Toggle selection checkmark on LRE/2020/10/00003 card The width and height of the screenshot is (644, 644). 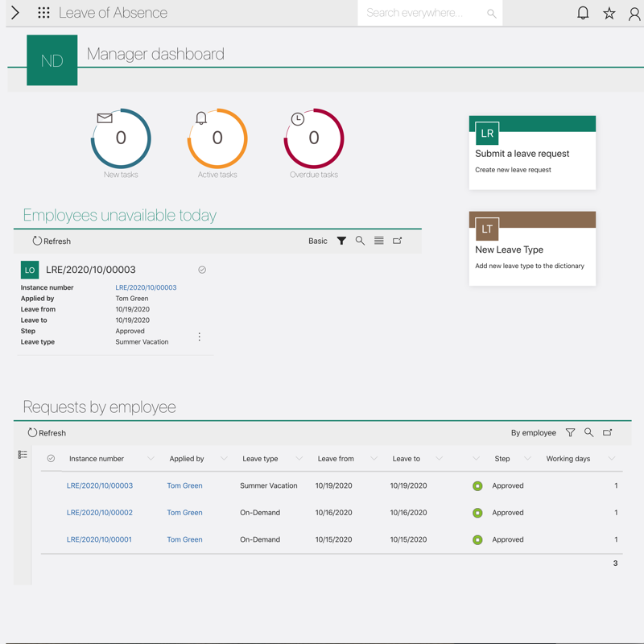click(x=202, y=270)
